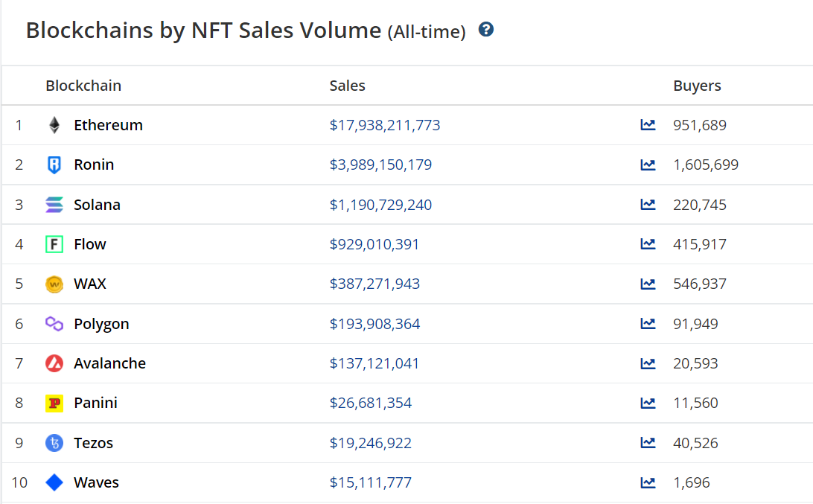This screenshot has width=813, height=504.
Task: Open the Tezos trend chart icon
Action: tap(648, 443)
